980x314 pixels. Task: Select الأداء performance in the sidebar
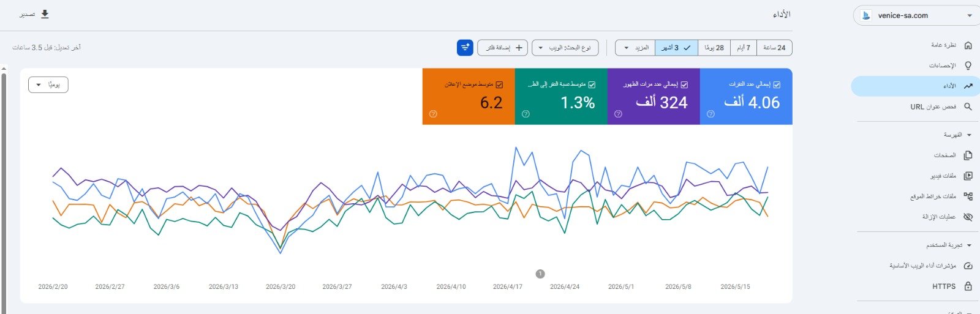point(916,86)
